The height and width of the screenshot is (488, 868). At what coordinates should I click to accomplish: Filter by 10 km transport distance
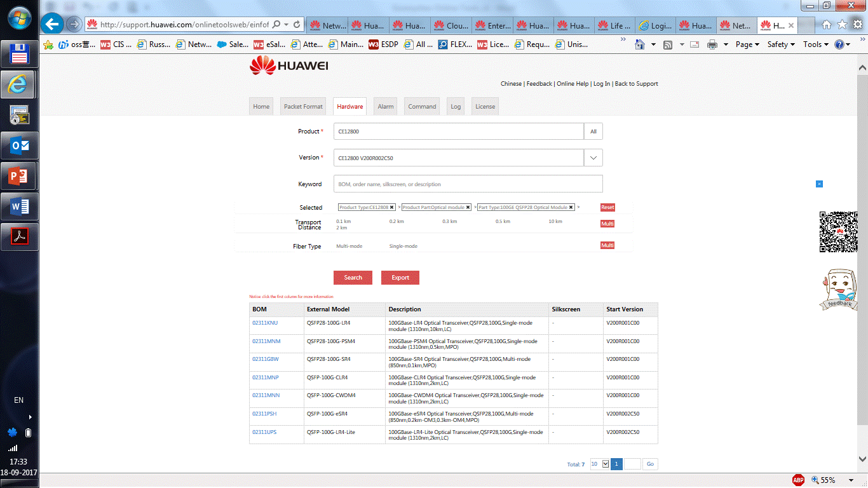click(x=555, y=222)
